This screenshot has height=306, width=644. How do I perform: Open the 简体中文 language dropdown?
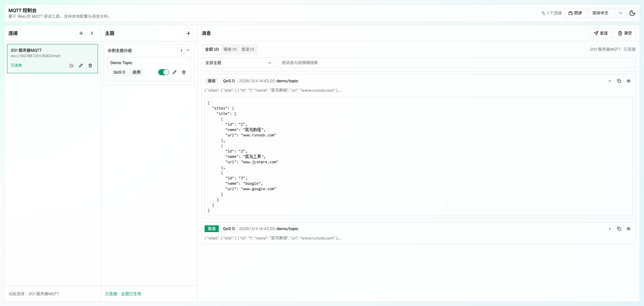click(x=607, y=13)
